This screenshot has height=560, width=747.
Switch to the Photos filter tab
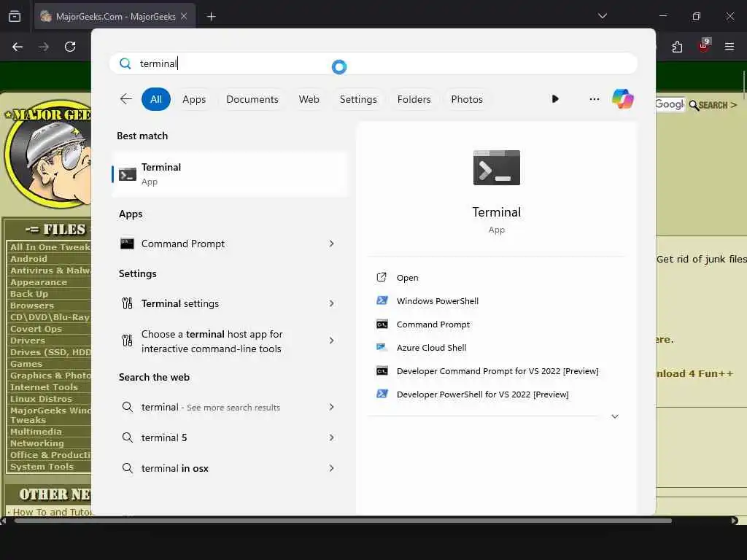tap(466, 99)
